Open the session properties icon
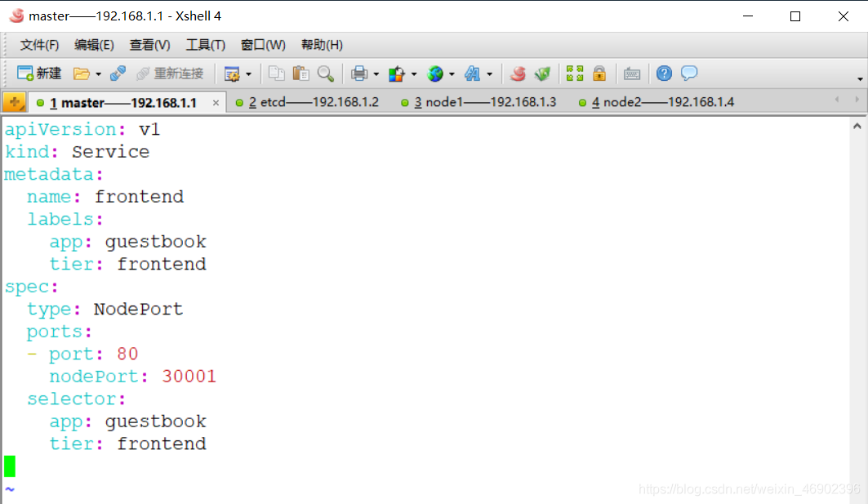This screenshot has height=504, width=868. [231, 73]
